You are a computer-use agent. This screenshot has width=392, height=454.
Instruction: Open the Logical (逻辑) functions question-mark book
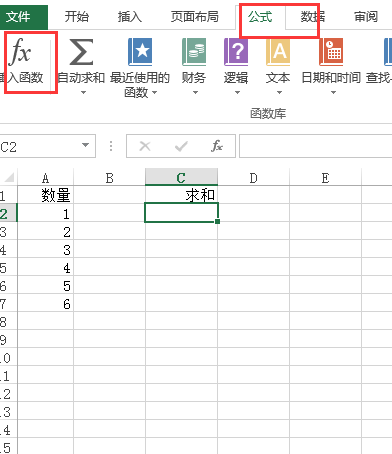(x=236, y=52)
